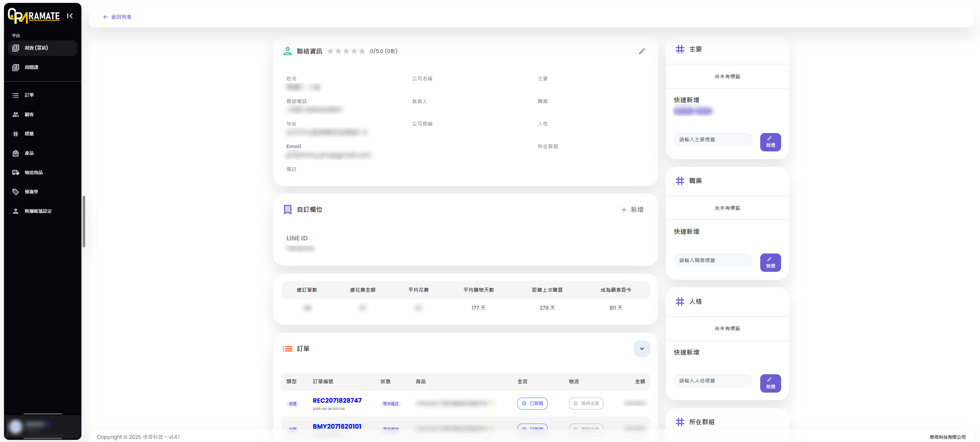Click the 已取號 payment status badge
Viewport: 980px width, 442px height.
tap(532, 403)
